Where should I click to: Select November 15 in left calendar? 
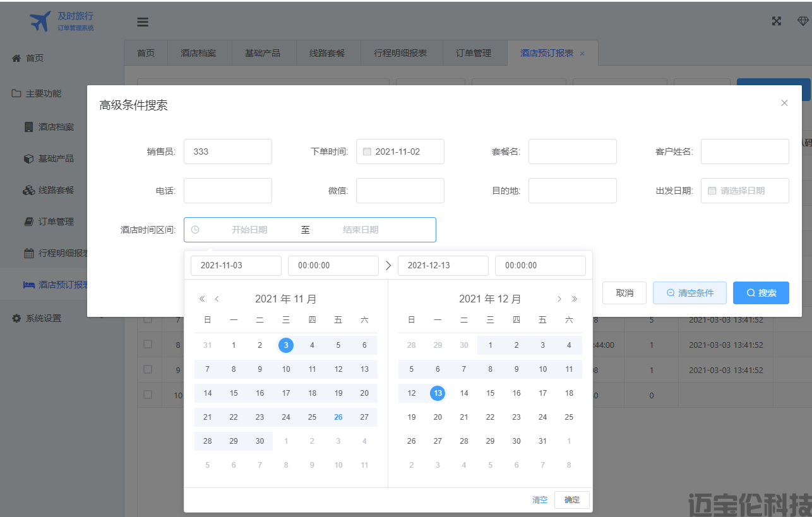(x=234, y=393)
